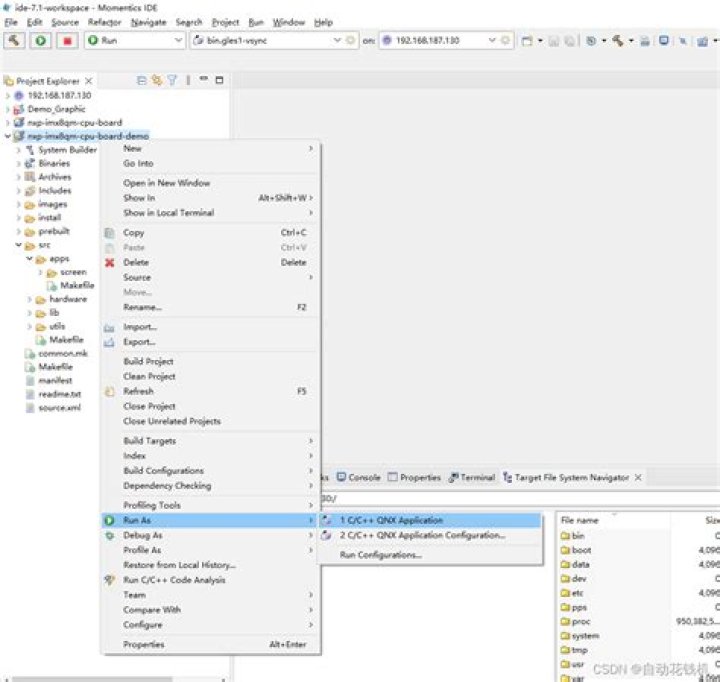Maximize the Project Explorer view

click(x=219, y=80)
